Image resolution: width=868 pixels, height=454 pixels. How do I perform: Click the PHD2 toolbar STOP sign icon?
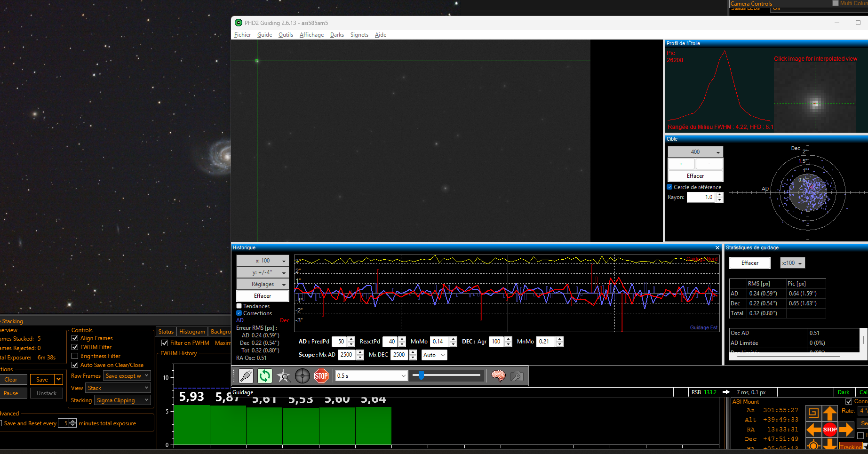coord(321,376)
